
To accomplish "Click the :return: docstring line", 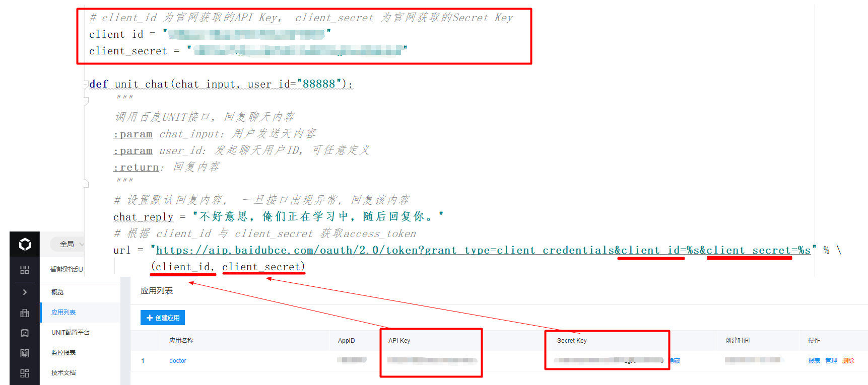I will coord(167,167).
